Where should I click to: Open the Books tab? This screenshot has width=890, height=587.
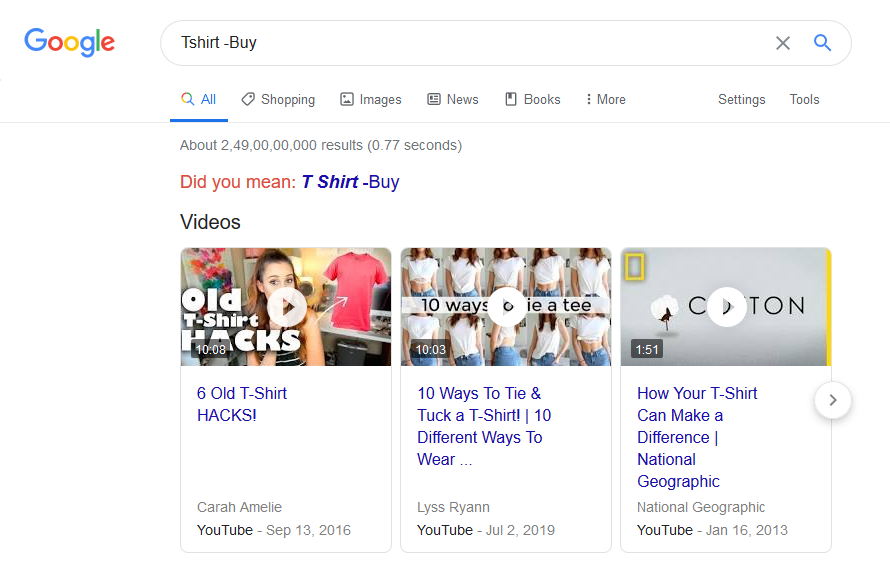click(533, 100)
